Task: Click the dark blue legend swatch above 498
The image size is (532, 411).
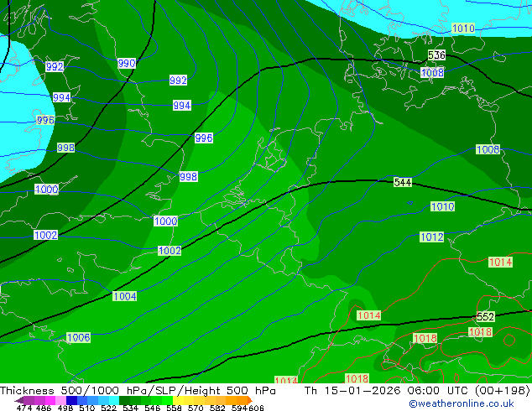Action: pyautogui.click(x=71, y=400)
